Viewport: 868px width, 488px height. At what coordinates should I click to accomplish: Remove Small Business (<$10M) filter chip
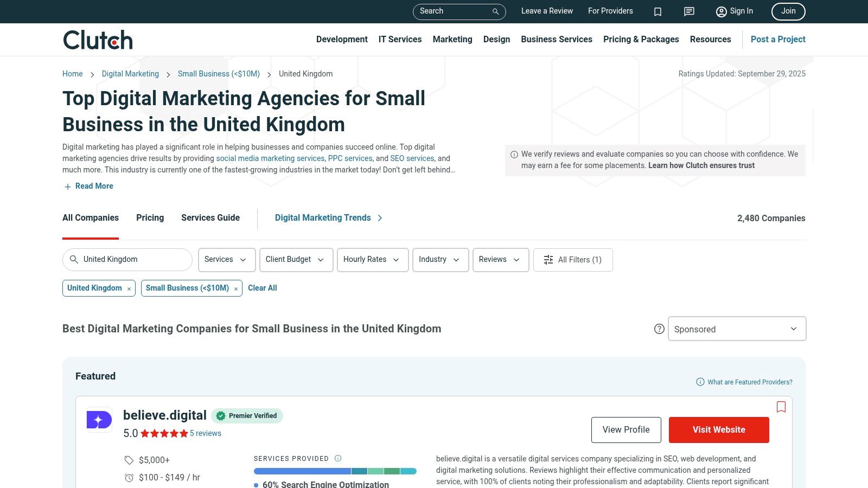pos(236,289)
